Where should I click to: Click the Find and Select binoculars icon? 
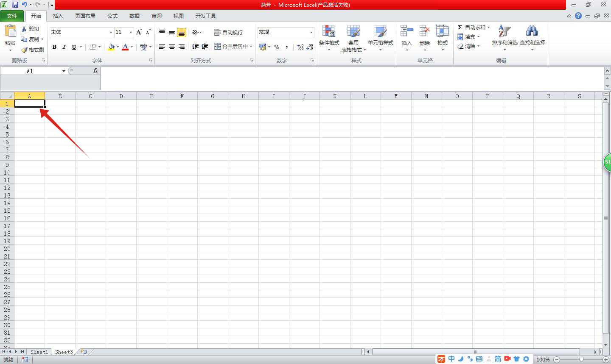pyautogui.click(x=532, y=31)
